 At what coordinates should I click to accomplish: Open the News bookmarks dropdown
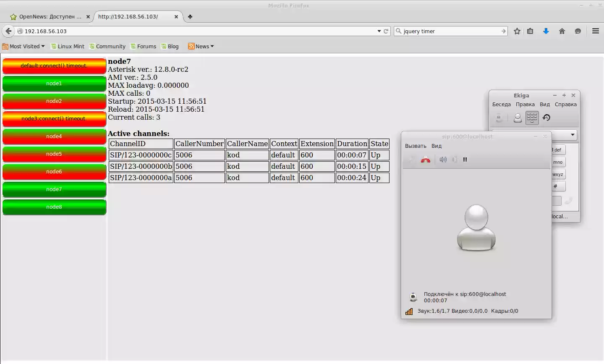point(201,46)
